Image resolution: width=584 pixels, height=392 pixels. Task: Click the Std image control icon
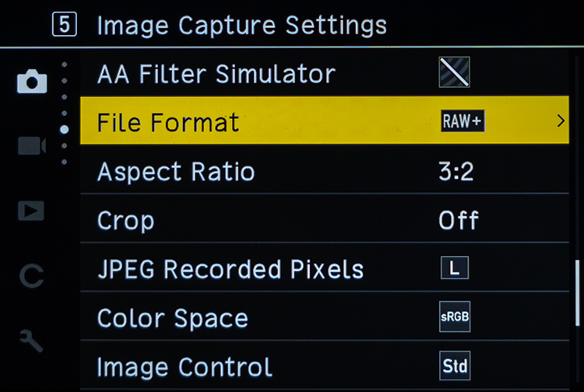tap(454, 366)
